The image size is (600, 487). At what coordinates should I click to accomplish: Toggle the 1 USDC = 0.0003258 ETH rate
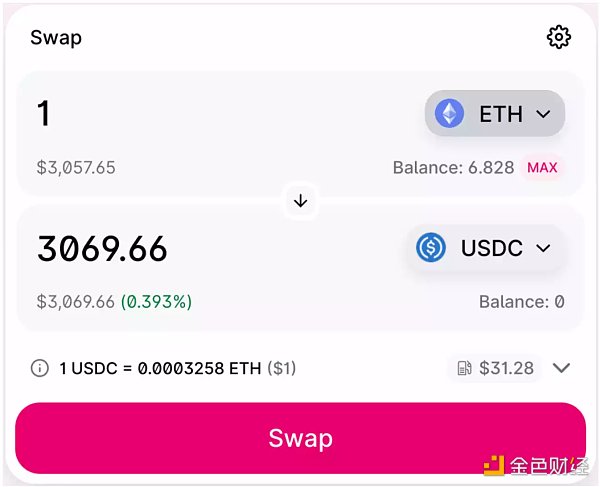[x=178, y=369]
